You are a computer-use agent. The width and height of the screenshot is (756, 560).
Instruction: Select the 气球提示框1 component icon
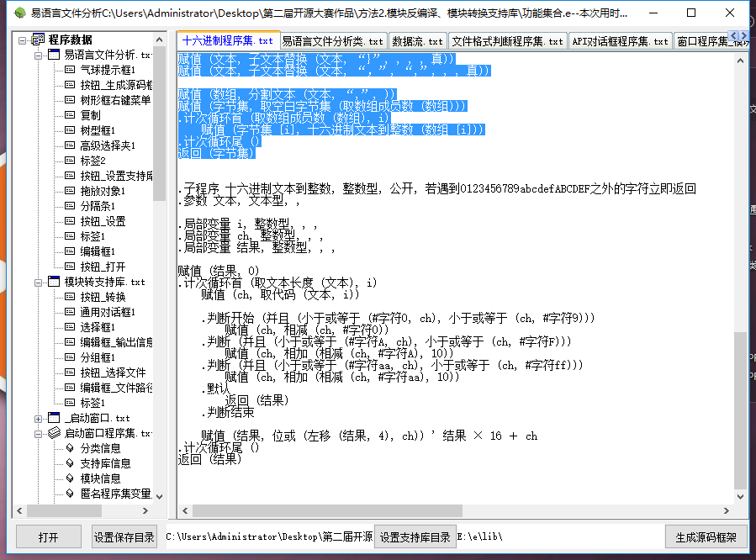69,69
